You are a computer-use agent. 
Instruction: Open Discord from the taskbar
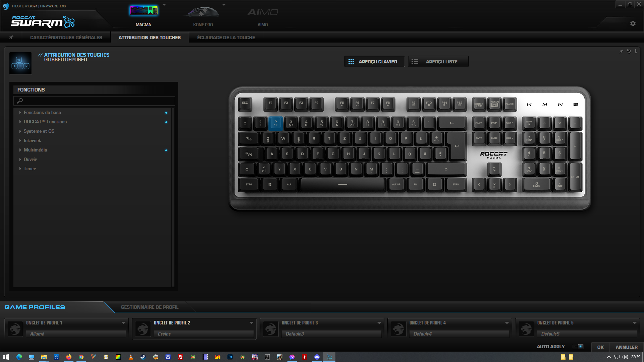click(317, 357)
